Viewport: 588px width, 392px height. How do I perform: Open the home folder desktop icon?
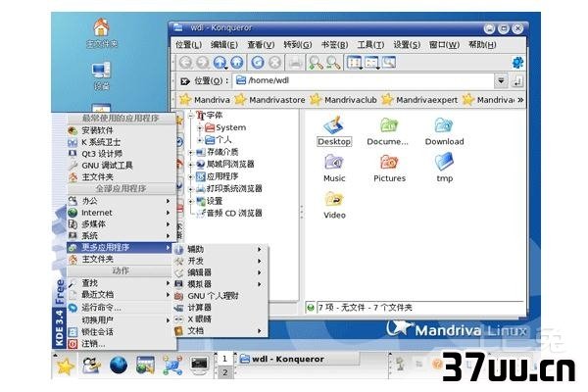pos(101,32)
